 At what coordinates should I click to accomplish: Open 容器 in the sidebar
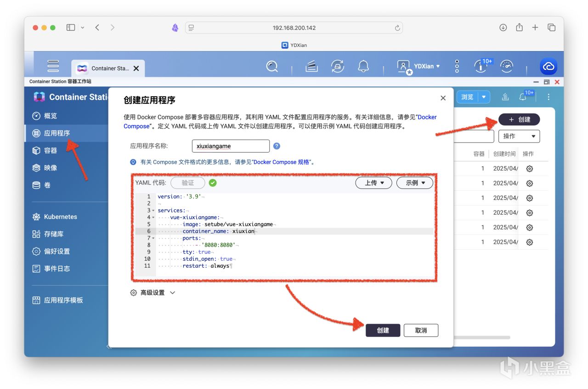(x=67, y=150)
